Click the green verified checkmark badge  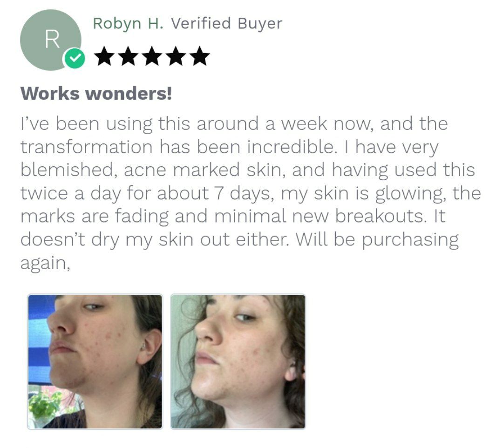pos(75,58)
